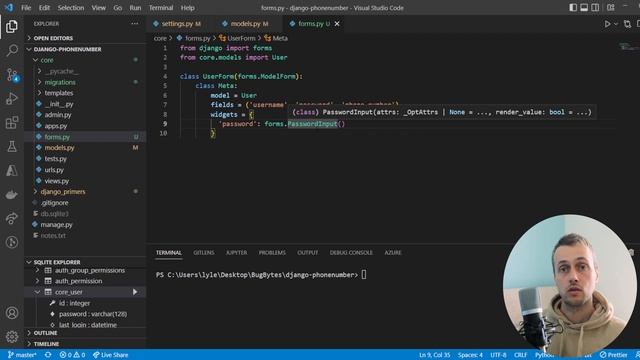This screenshot has height=360, width=640.
Task: Expand the templates folder
Action: point(84,93)
